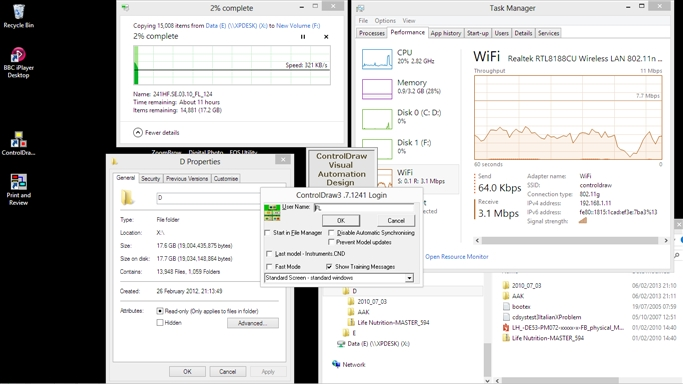Open Security tab in D Properties
The image size is (683, 384).
click(x=150, y=179)
